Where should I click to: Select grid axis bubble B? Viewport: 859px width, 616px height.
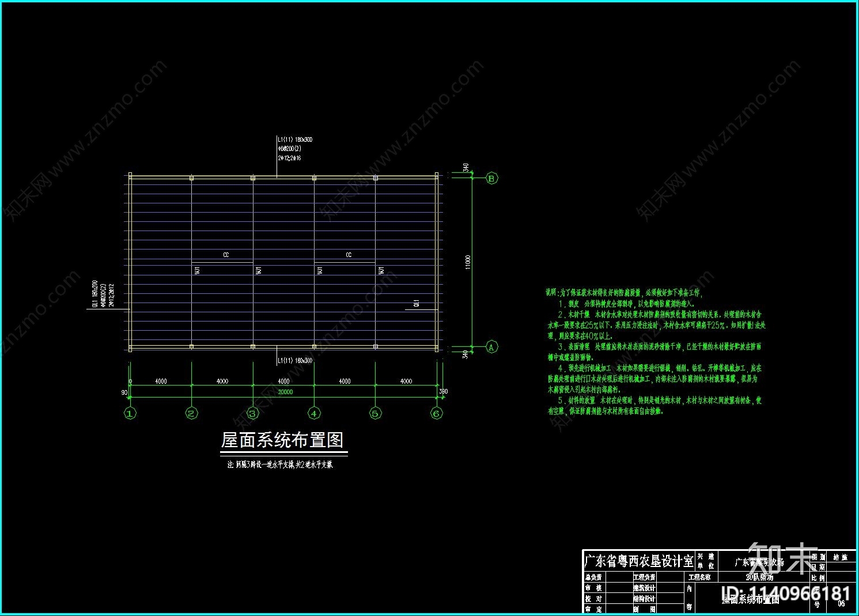point(491,178)
